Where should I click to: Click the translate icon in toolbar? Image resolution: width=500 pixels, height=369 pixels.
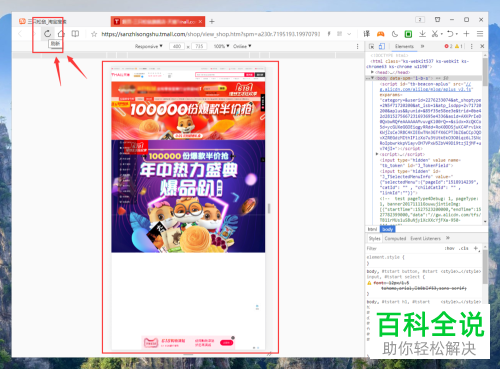pyautogui.click(x=367, y=34)
